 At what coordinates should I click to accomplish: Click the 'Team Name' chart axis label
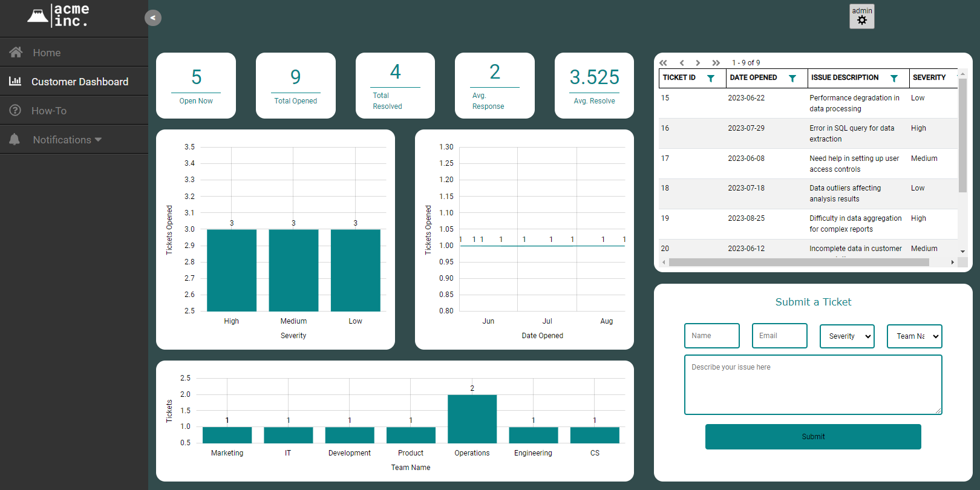tap(411, 468)
